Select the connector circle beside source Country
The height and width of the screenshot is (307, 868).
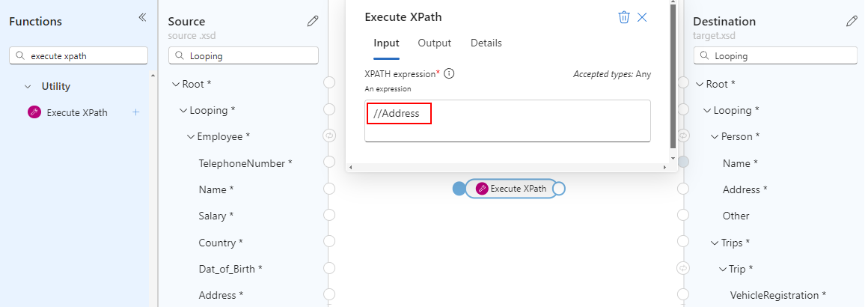tap(329, 242)
